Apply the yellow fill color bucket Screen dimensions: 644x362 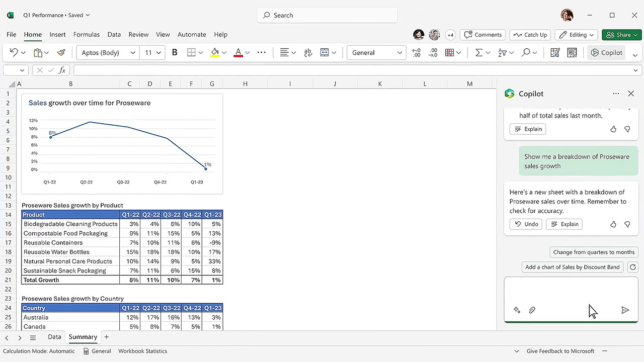click(215, 52)
